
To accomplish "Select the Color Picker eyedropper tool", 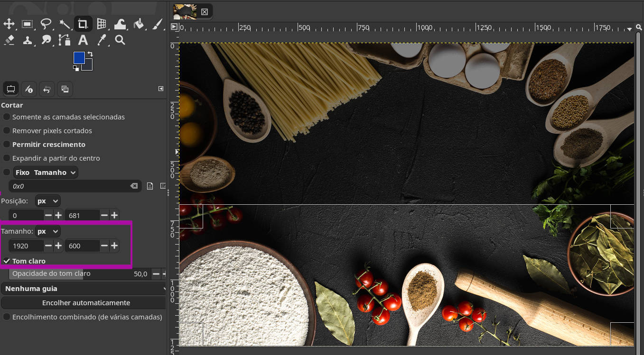I will 102,40.
